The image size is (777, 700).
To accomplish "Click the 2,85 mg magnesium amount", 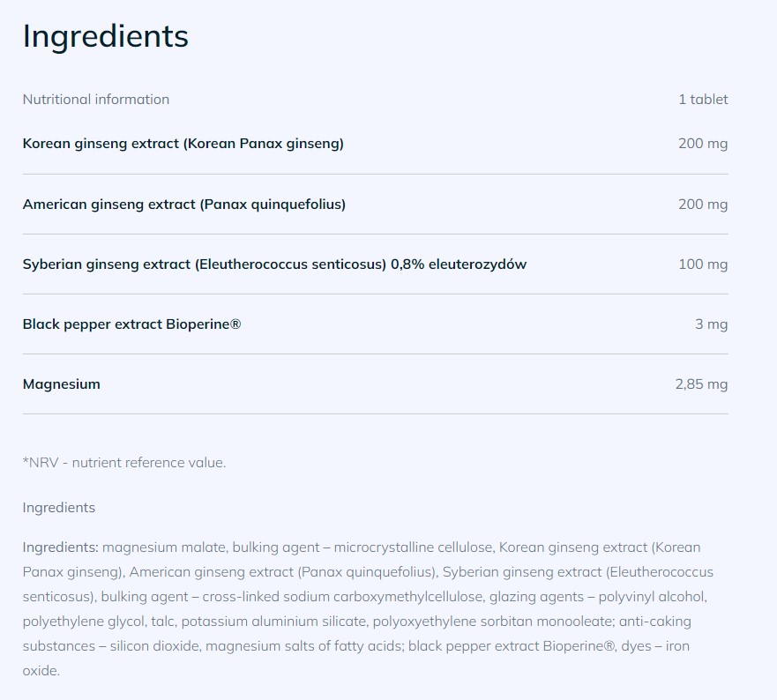I will click(x=701, y=384).
